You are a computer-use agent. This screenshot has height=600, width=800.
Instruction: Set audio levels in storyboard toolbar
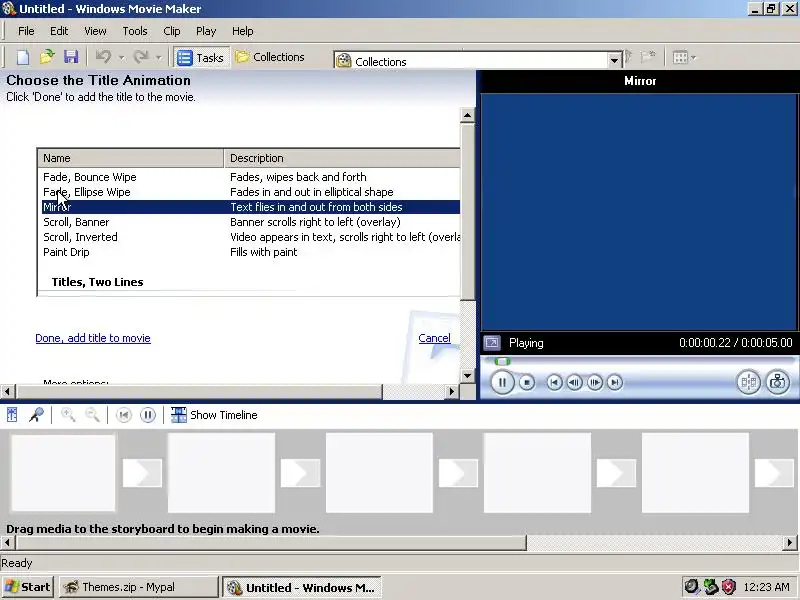coord(12,415)
